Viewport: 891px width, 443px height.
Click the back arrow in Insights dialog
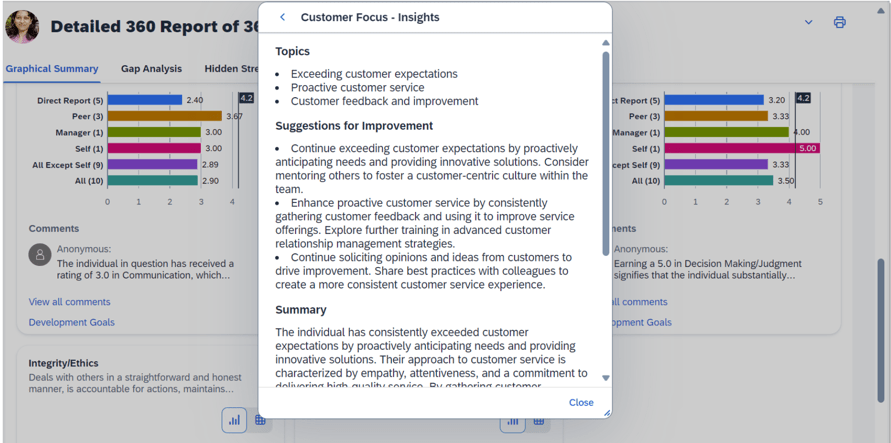[283, 17]
